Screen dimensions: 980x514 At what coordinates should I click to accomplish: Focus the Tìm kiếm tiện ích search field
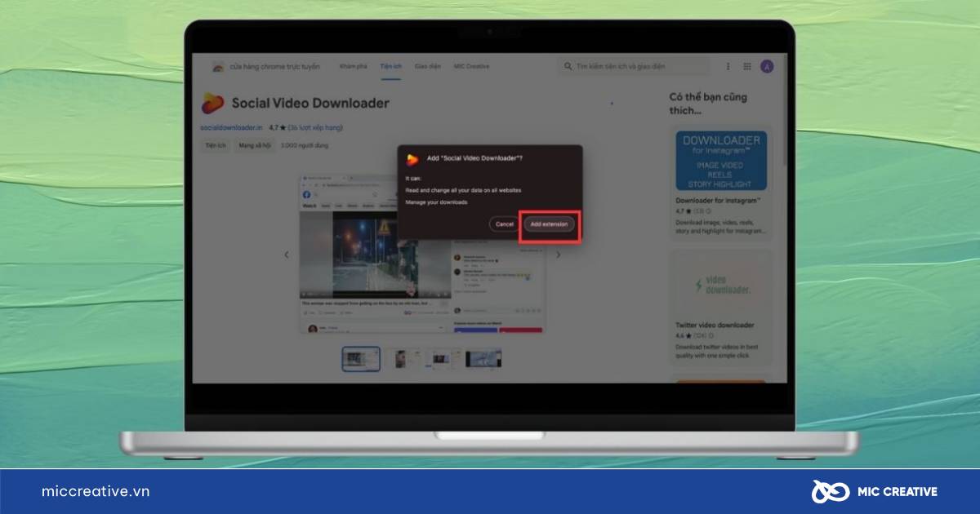(x=634, y=66)
